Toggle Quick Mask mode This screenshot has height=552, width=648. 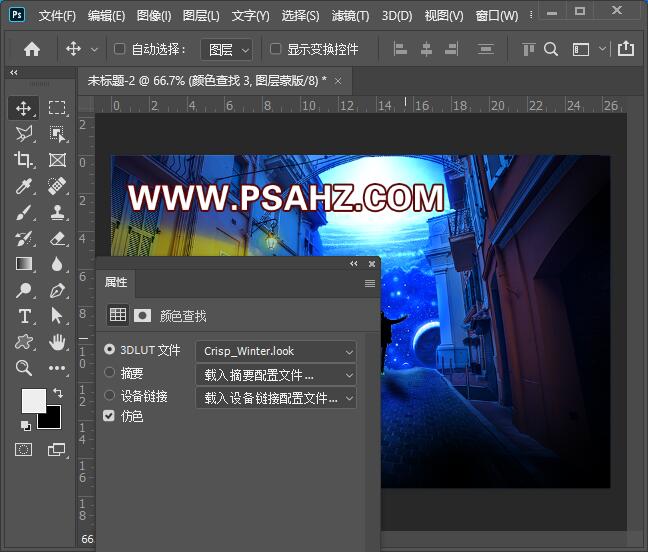click(23, 449)
